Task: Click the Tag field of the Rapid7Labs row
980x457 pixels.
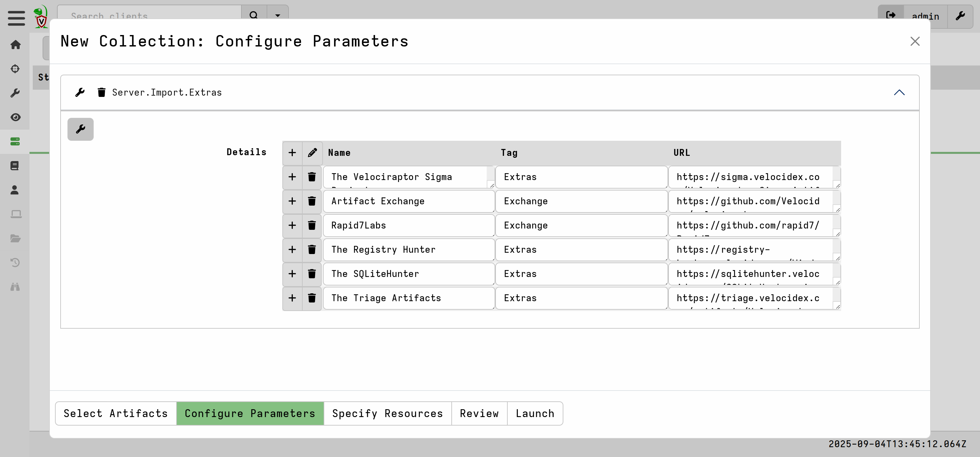Action: (x=580, y=226)
